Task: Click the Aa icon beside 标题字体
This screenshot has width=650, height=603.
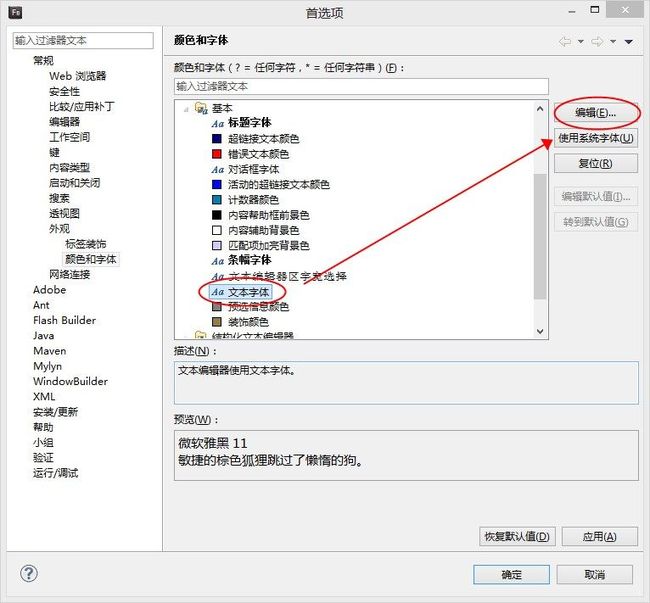Action: pos(218,124)
